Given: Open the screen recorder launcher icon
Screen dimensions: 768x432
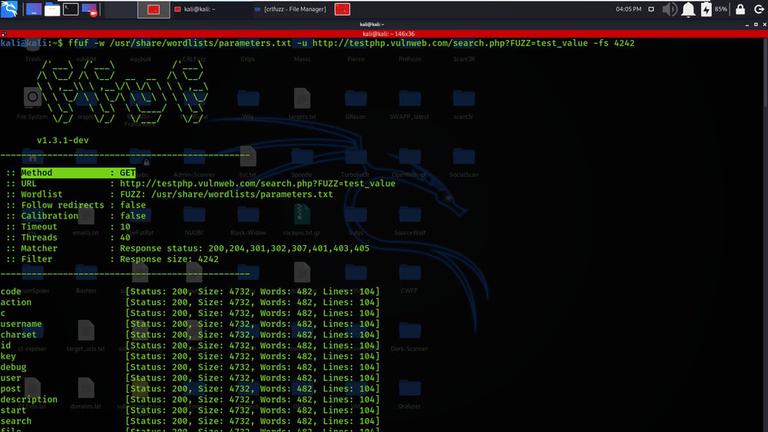Looking at the screenshot, I should pyautogui.click(x=89, y=10).
